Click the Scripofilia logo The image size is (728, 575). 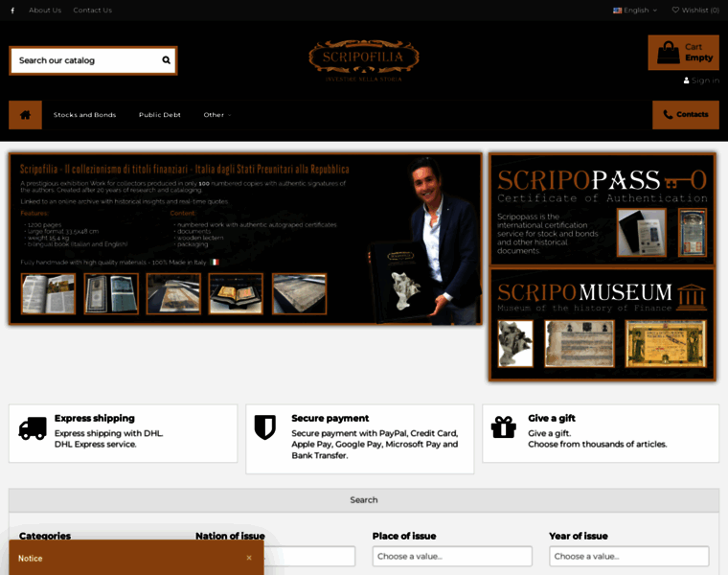364,60
